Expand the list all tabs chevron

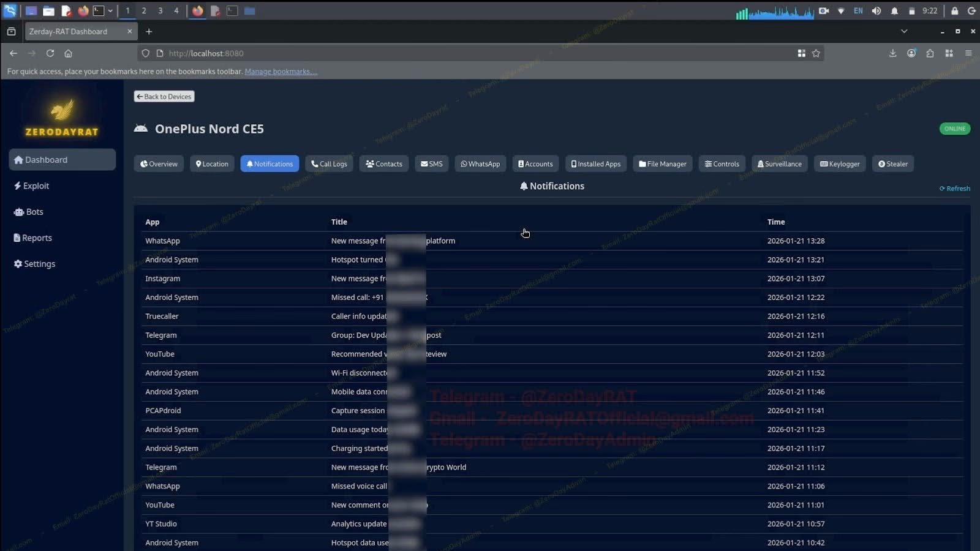coord(904,31)
